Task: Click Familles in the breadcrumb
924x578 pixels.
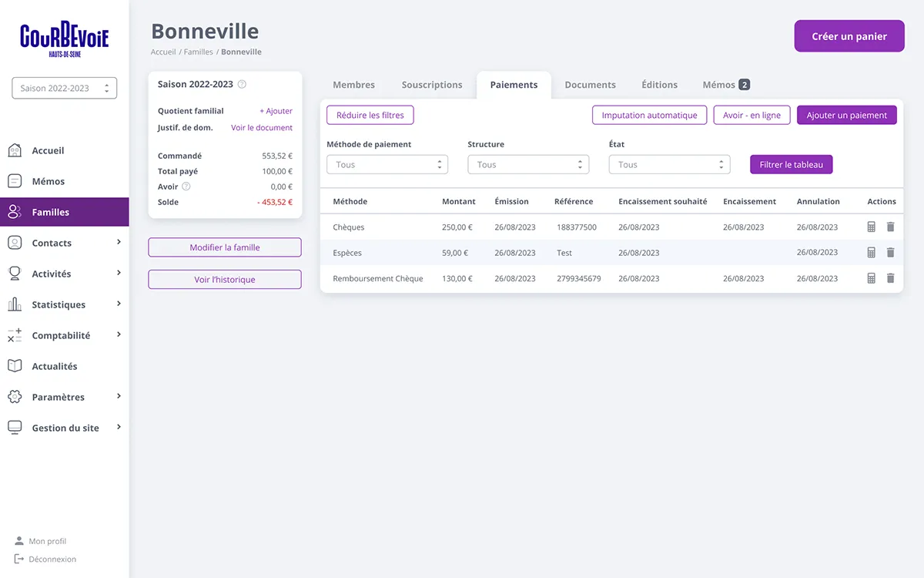Action: [198, 52]
